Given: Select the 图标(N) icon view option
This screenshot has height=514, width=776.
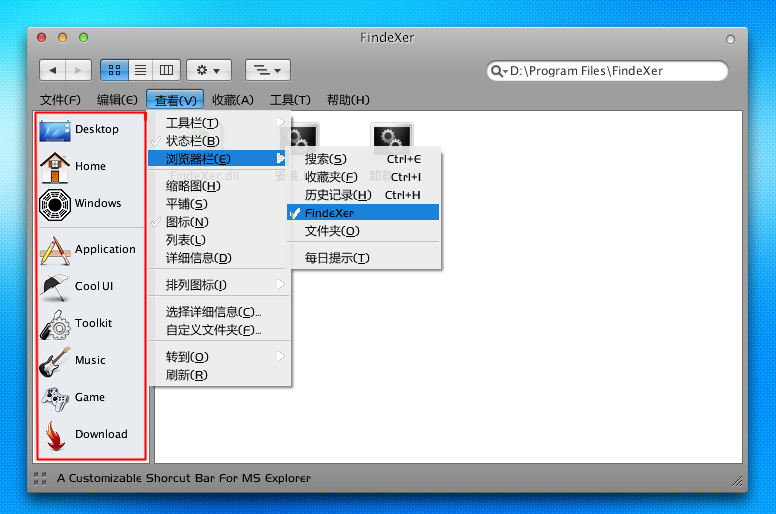Looking at the screenshot, I should click(187, 222).
